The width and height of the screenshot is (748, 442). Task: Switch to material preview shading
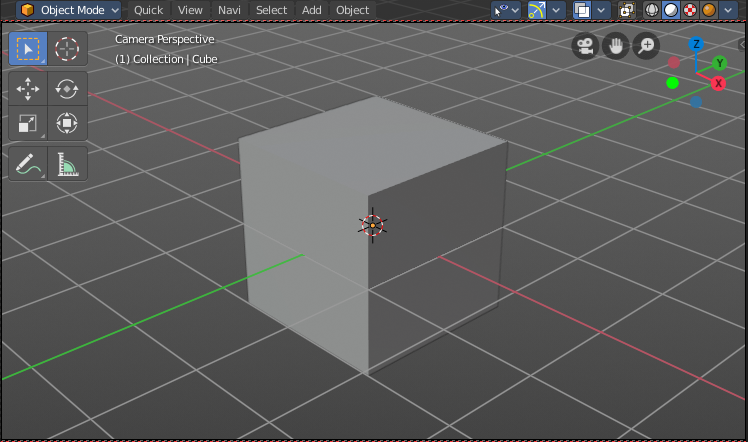pyautogui.click(x=690, y=10)
